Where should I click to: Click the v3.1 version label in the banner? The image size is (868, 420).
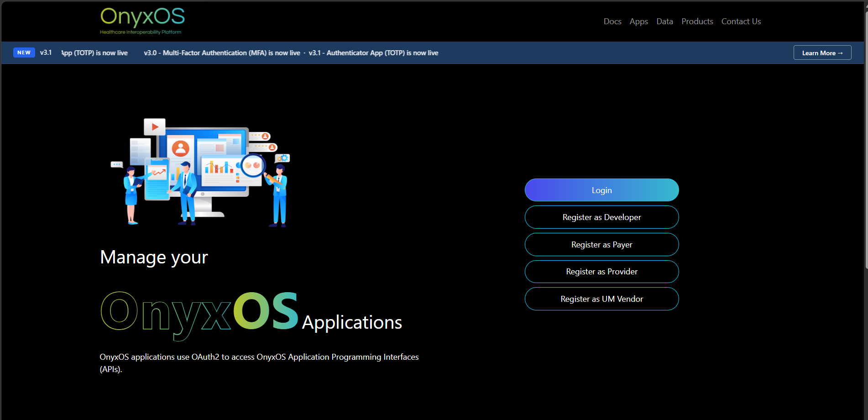tap(46, 52)
